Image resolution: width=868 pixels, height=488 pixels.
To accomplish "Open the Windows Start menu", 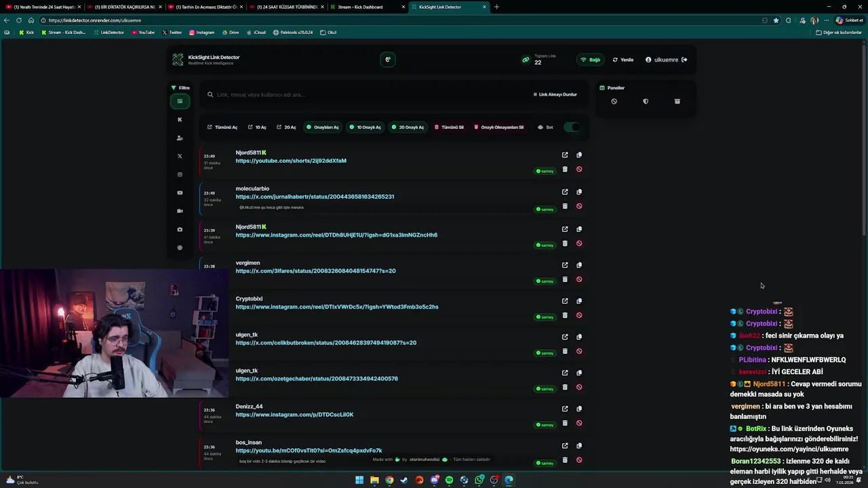I will tap(359, 480).
